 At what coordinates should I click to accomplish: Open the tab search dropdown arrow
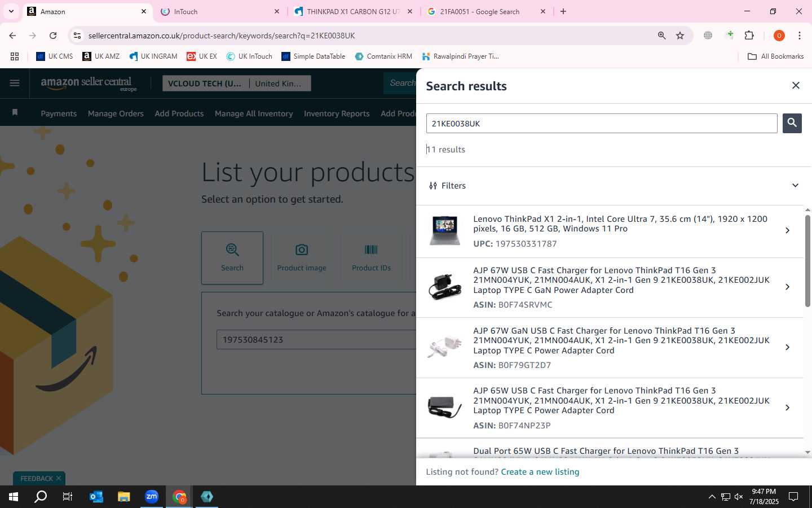(x=11, y=11)
